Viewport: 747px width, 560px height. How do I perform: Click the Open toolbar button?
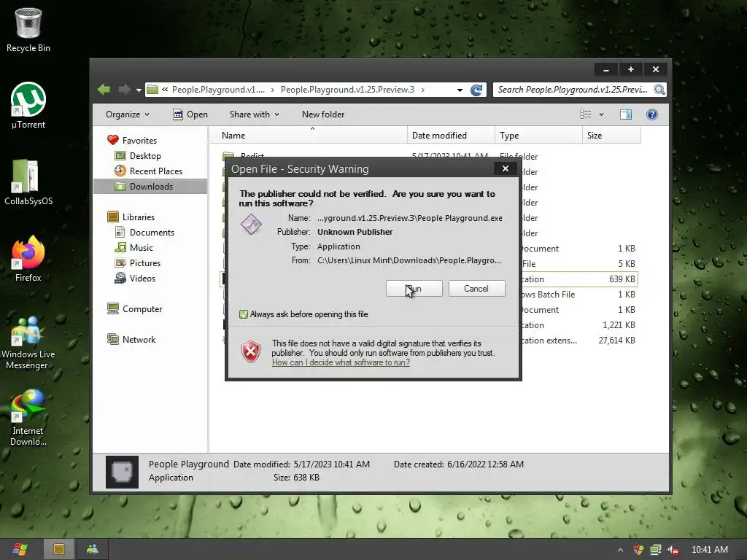click(190, 114)
